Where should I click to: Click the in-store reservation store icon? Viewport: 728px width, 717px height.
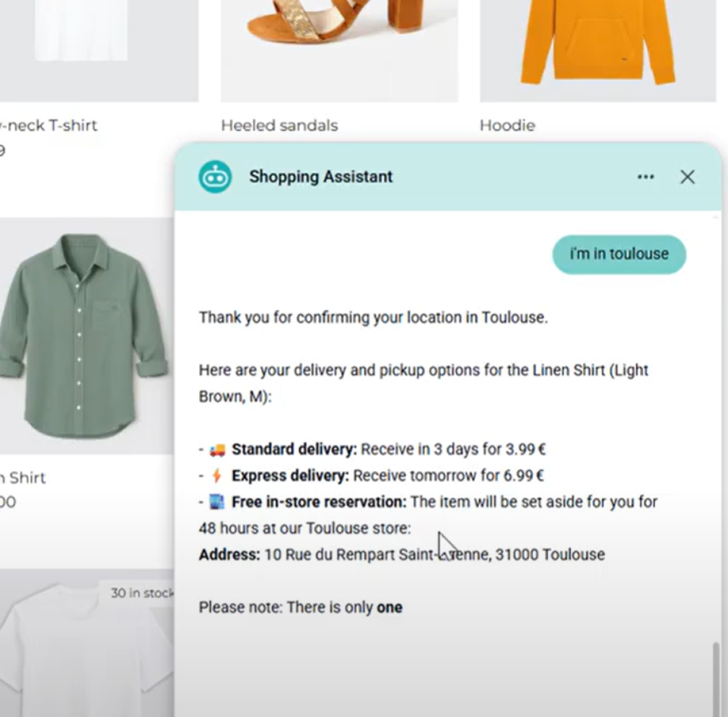(217, 502)
